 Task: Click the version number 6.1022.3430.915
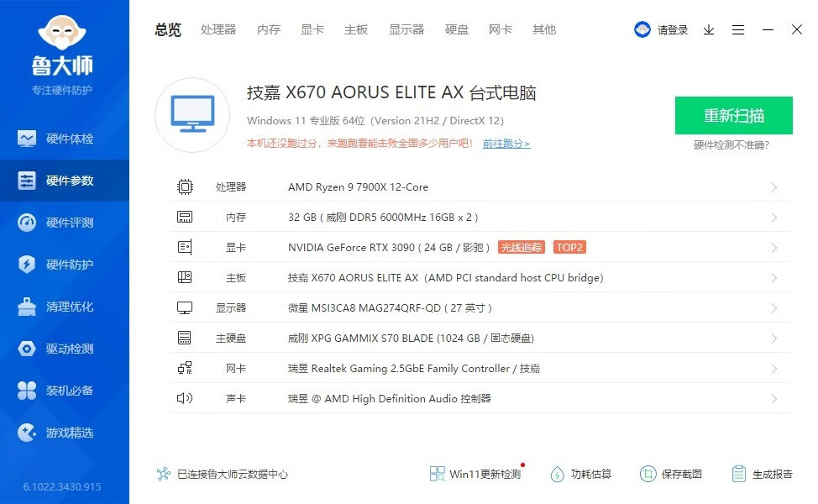click(x=62, y=487)
